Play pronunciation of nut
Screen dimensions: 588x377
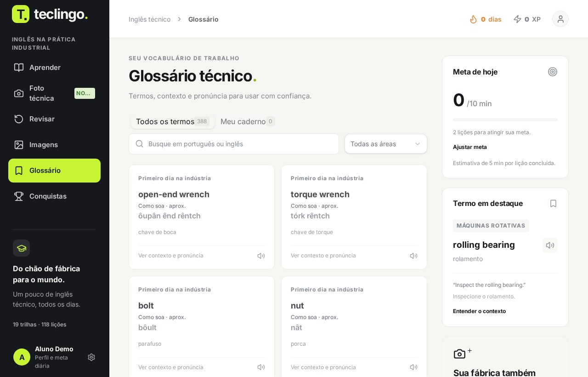coord(413,367)
